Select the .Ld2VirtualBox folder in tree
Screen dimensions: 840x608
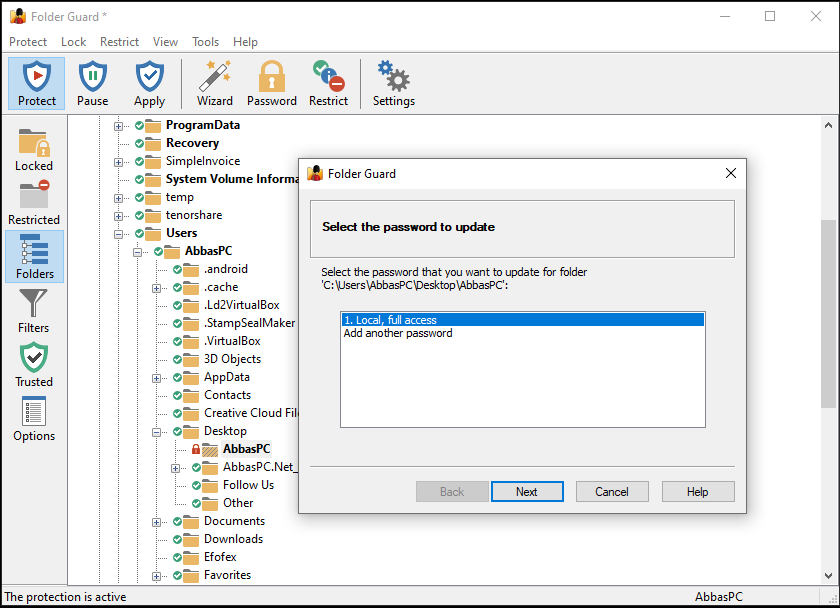[x=242, y=305]
